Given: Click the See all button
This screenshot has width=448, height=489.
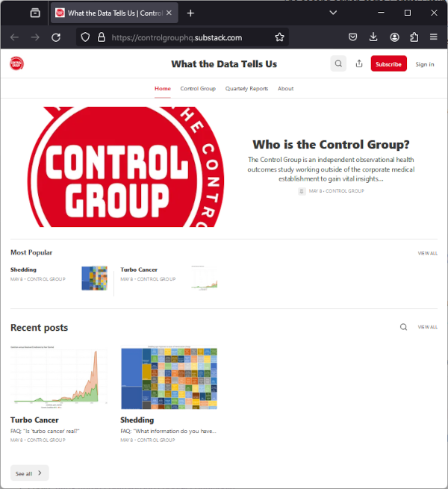Looking at the screenshot, I should pyautogui.click(x=29, y=473).
